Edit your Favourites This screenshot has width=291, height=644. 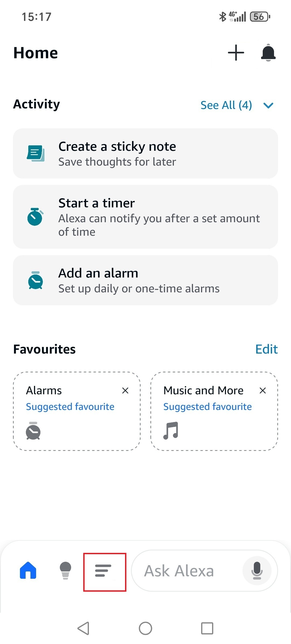[x=266, y=349]
